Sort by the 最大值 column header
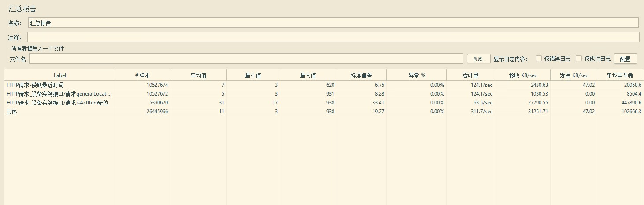Viewport: 644px width, 205px height. click(308, 75)
